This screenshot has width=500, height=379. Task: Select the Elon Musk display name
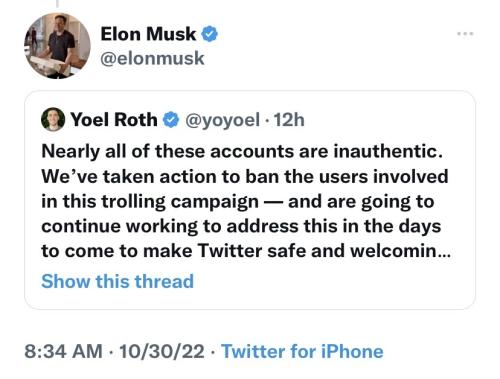pos(148,34)
